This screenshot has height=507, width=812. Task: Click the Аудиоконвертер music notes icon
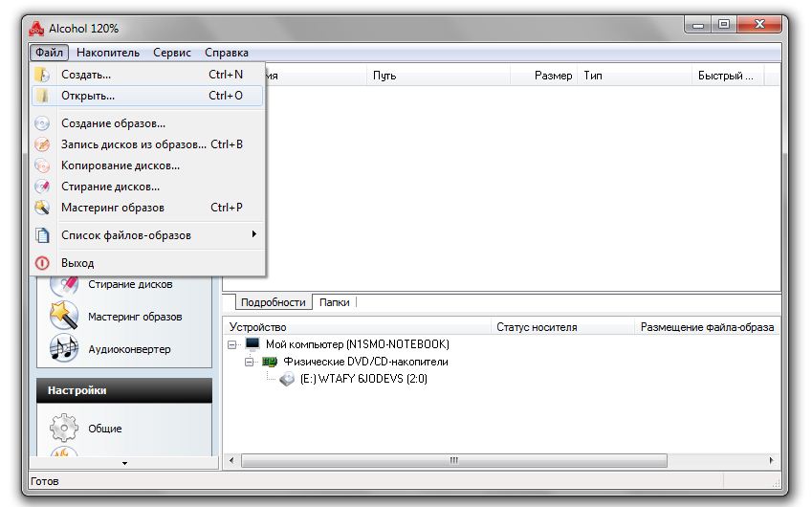(x=64, y=348)
